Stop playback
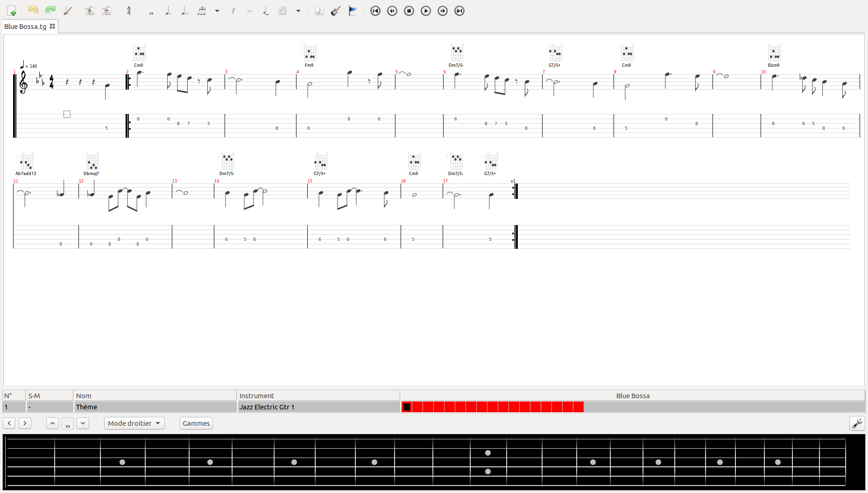The image size is (868, 493). [x=409, y=11]
